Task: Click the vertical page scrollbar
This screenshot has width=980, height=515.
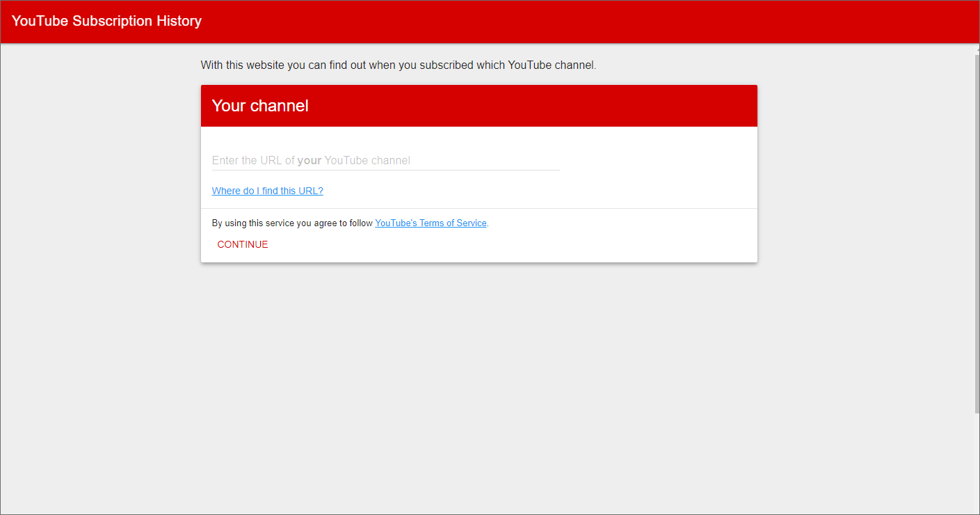Action: pyautogui.click(x=977, y=233)
